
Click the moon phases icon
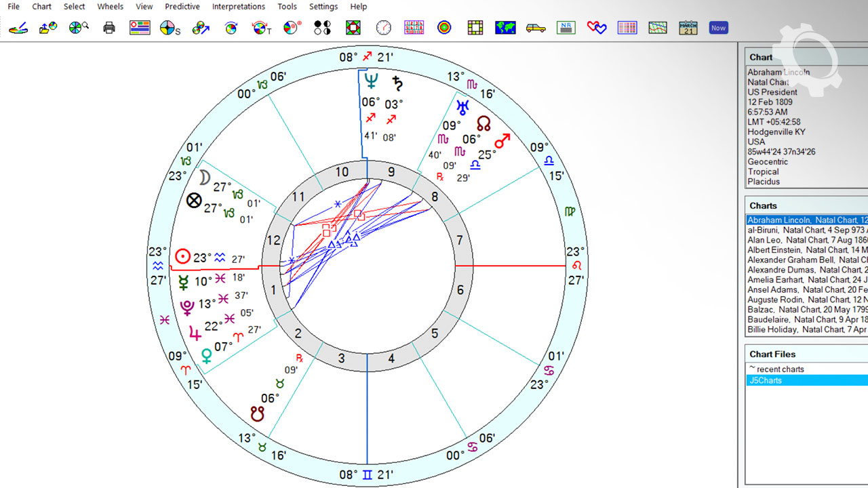click(322, 28)
